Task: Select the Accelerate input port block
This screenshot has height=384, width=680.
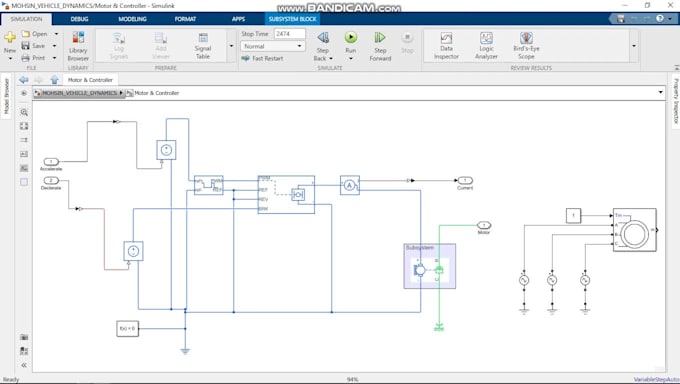Action: pyautogui.click(x=51, y=161)
